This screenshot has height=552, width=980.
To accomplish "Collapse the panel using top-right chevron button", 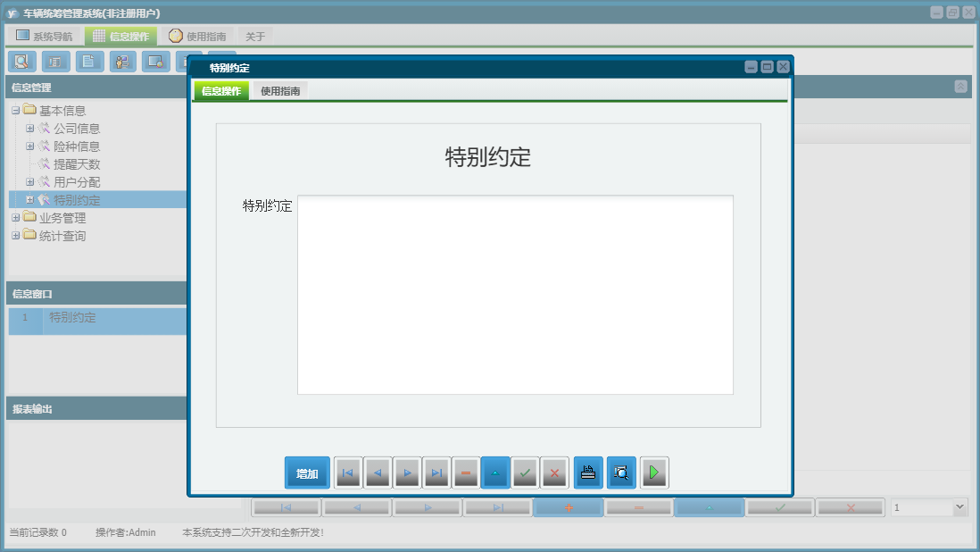I will [x=960, y=87].
